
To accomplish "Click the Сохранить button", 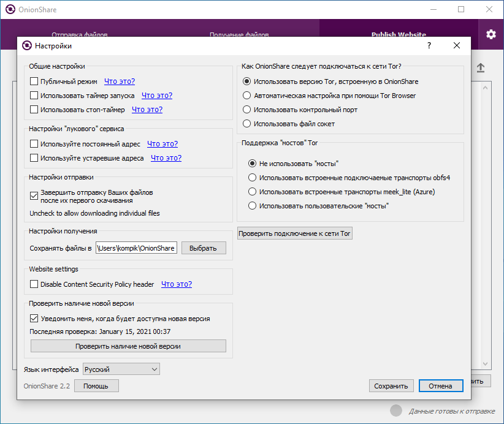I will pos(391,386).
